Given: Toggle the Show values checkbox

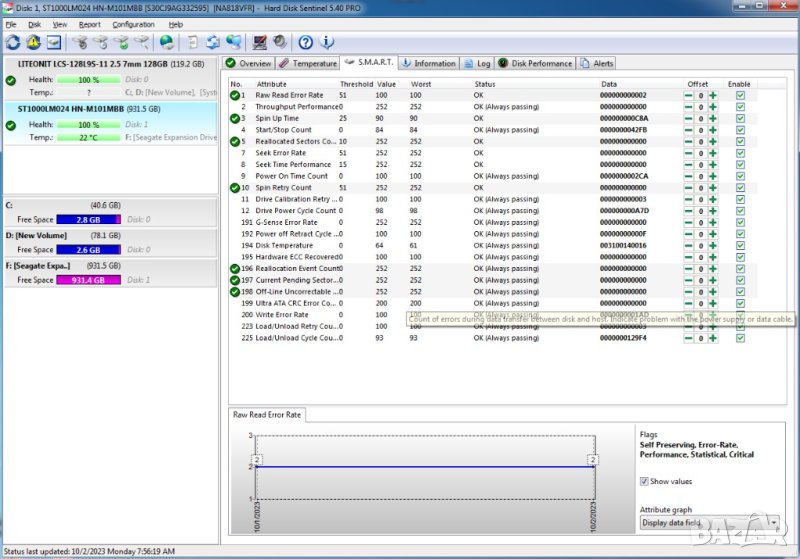Looking at the screenshot, I should point(645,481).
